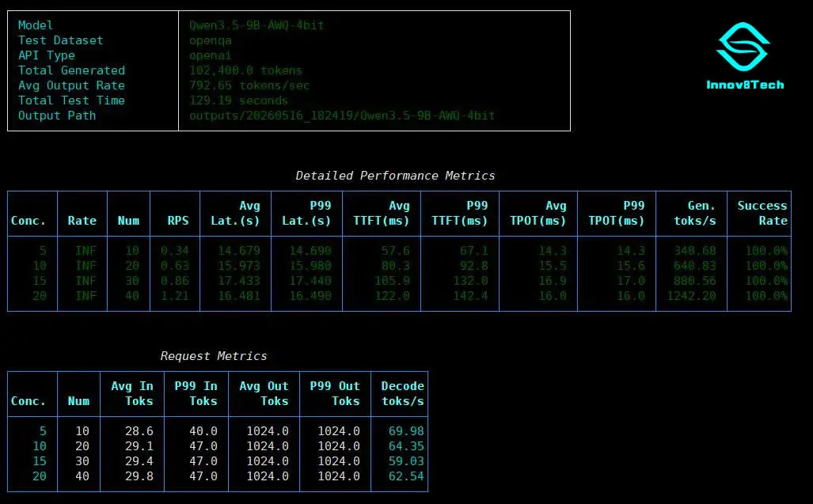Click the 'P99 TTFT(ms)' column header
Viewport: 813px width, 504px height.
[459, 214]
